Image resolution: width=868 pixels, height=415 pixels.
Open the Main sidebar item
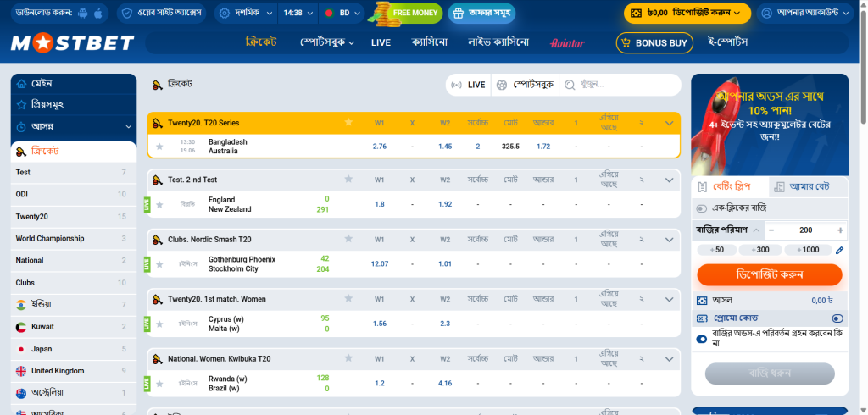click(x=74, y=84)
